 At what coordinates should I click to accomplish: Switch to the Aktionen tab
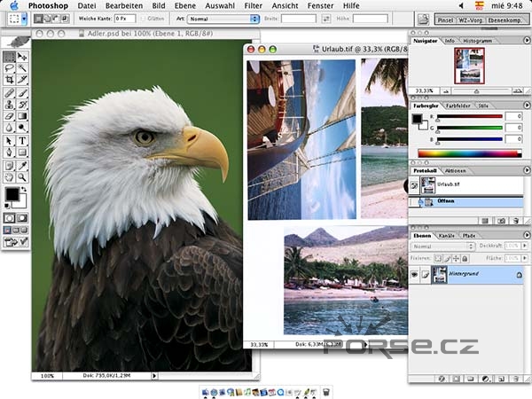[x=455, y=170]
